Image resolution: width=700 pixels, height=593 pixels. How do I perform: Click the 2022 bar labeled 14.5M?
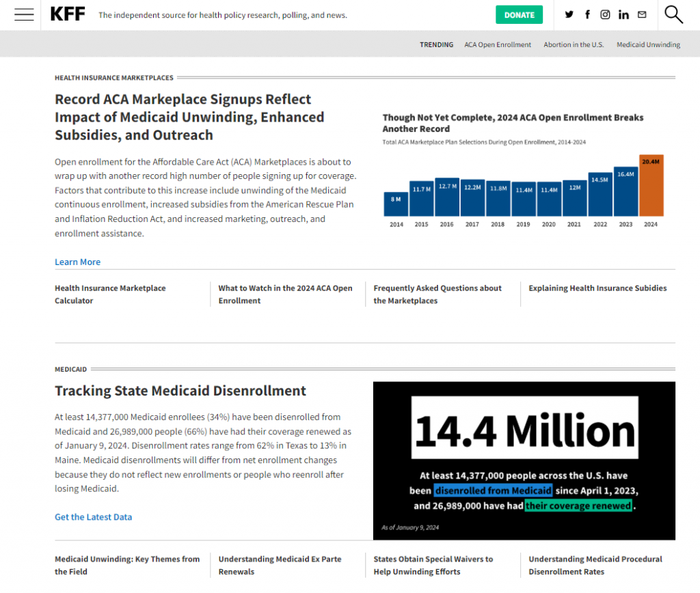(600, 194)
